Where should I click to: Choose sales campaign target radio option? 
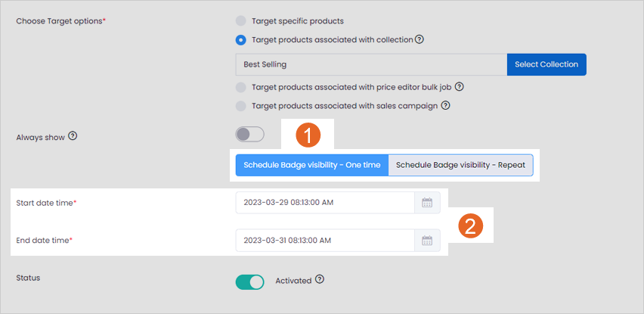(x=240, y=106)
